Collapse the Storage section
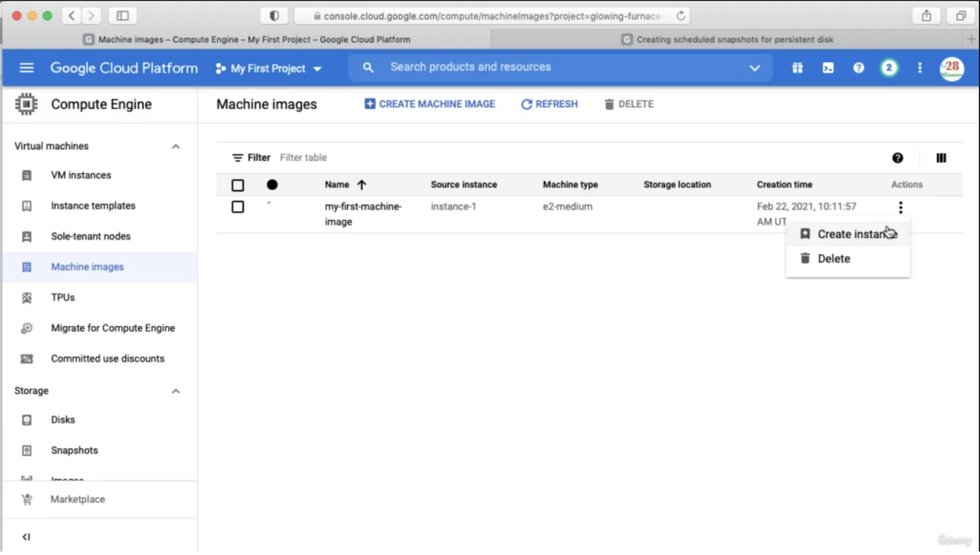This screenshot has width=980, height=555. 176,391
